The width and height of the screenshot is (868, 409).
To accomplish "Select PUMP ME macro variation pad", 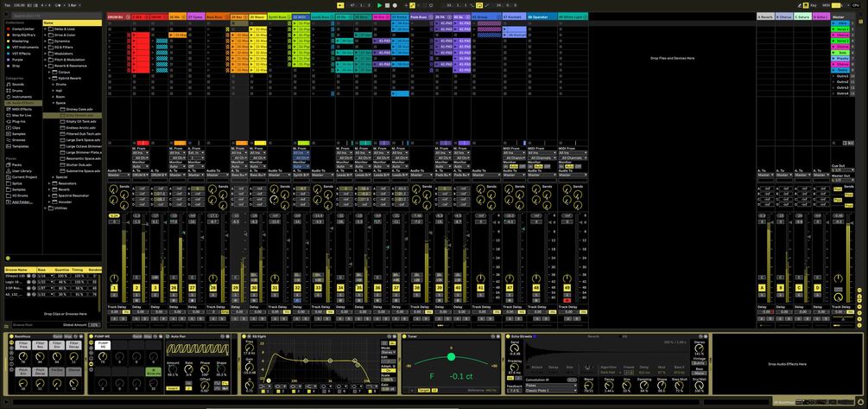I will [x=103, y=345].
